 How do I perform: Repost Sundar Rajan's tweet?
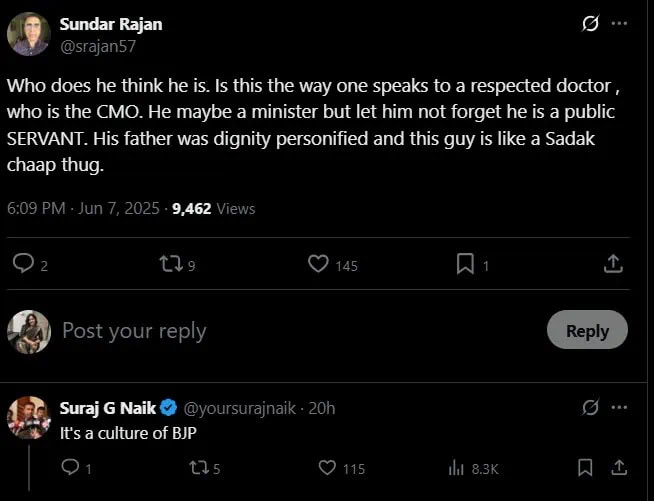[170, 264]
